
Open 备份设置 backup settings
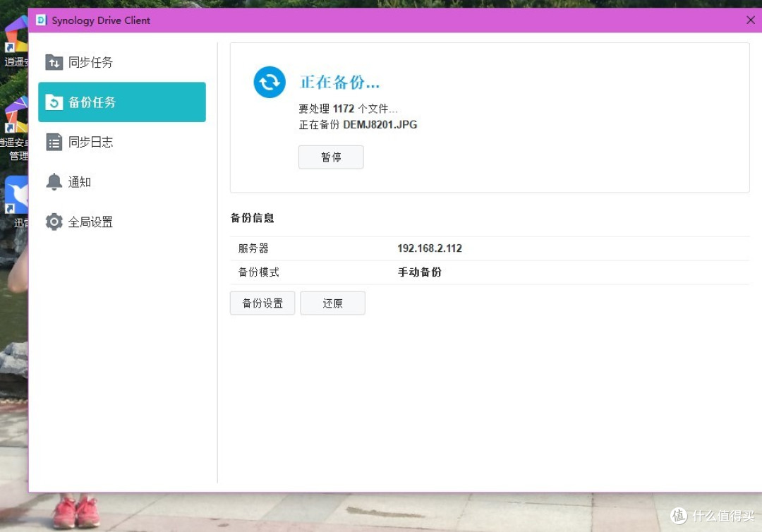pyautogui.click(x=262, y=303)
